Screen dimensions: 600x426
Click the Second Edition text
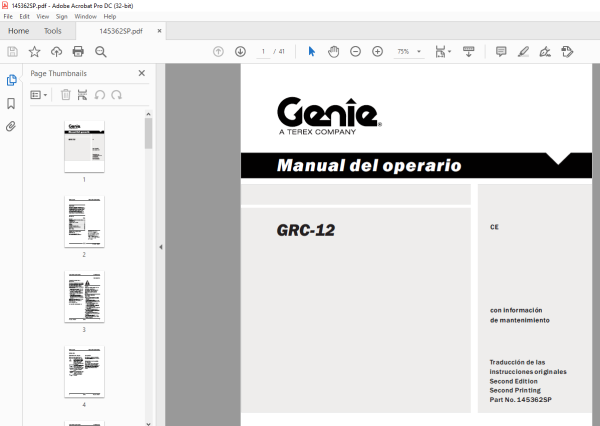point(514,381)
